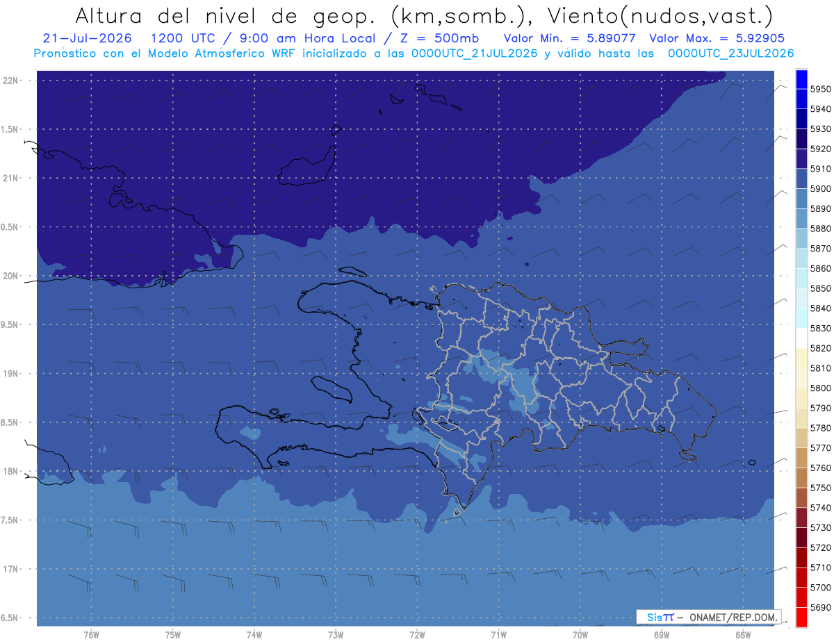834x644 pixels.
Task: Click the '68W' longitude label
Action: coord(743,634)
